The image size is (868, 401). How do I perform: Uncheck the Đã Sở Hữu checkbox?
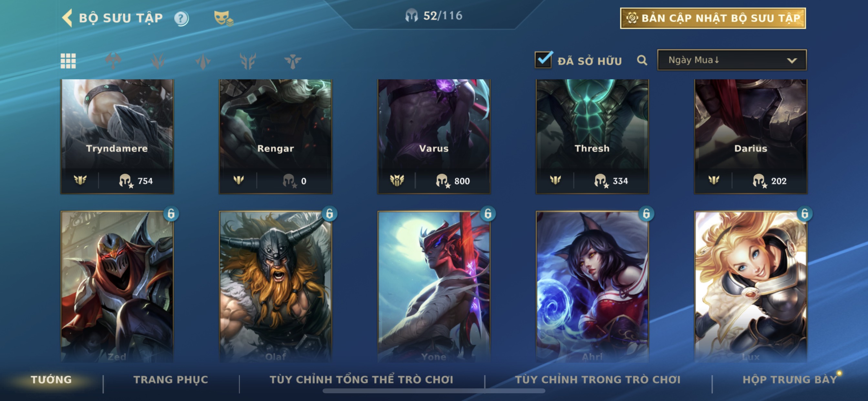coord(543,60)
